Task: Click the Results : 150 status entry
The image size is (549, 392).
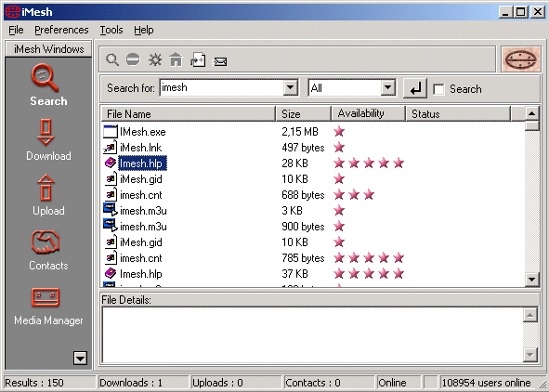Action: (x=49, y=383)
